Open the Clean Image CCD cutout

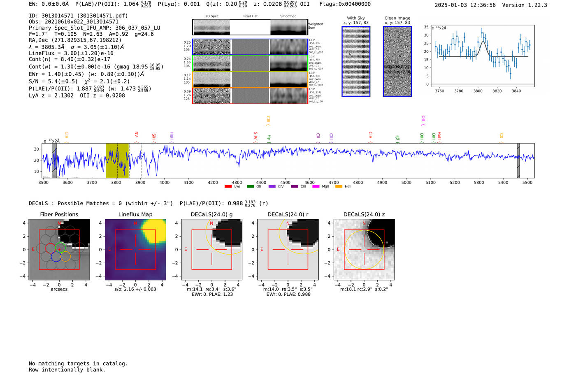397,61
